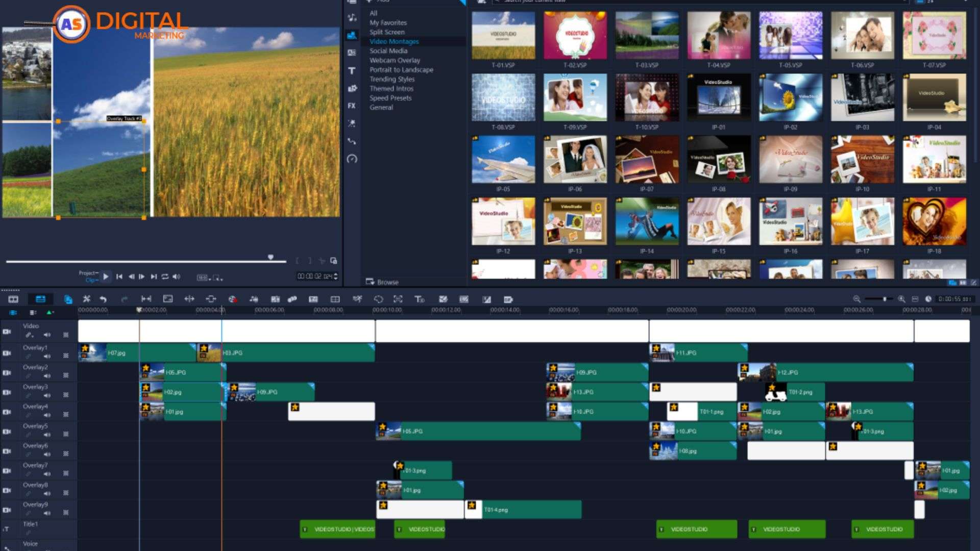Select the Themed Intros category
The image size is (980, 551).
pyautogui.click(x=391, y=89)
